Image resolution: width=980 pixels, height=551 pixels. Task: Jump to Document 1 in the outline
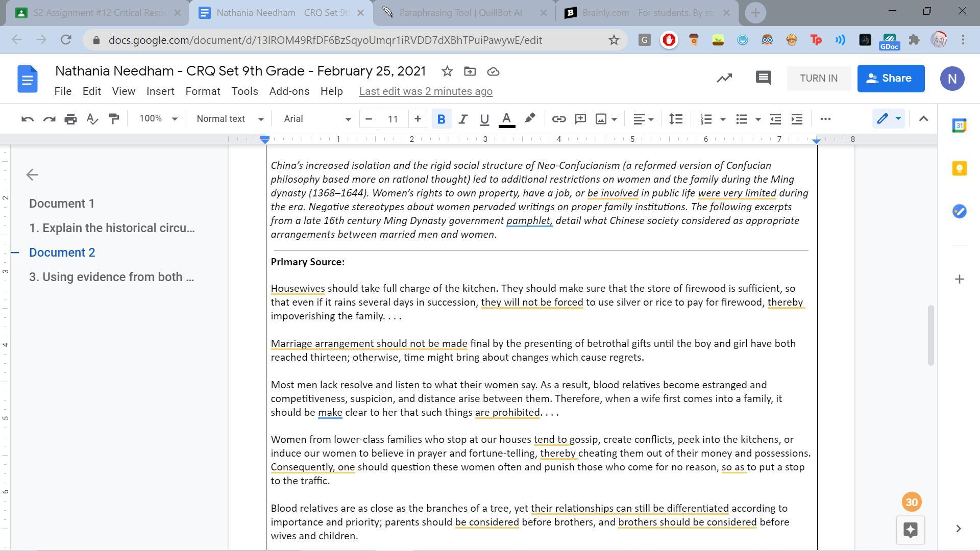pos(62,204)
